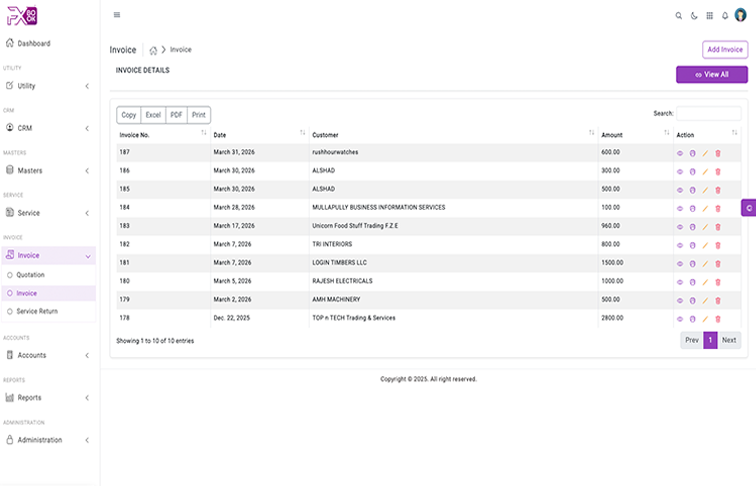Viewport: 756px width, 486px height.
Task: Select Service Return in sidebar
Action: click(37, 311)
